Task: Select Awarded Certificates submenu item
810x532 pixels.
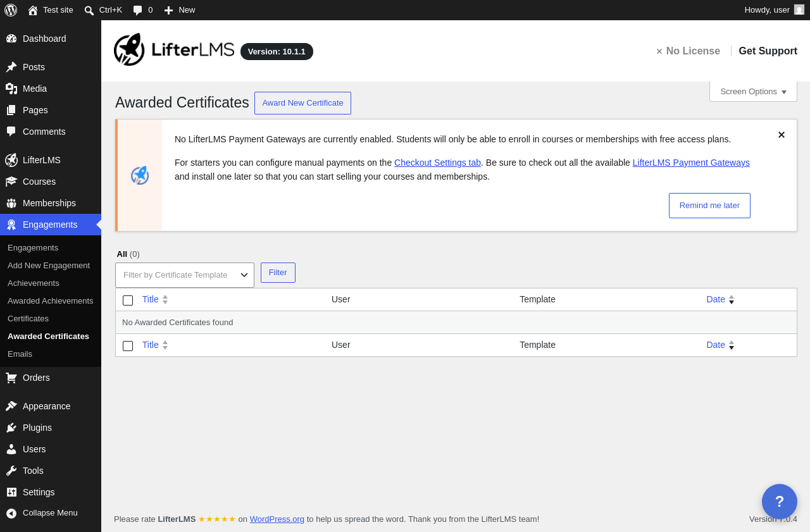Action: [x=48, y=337]
